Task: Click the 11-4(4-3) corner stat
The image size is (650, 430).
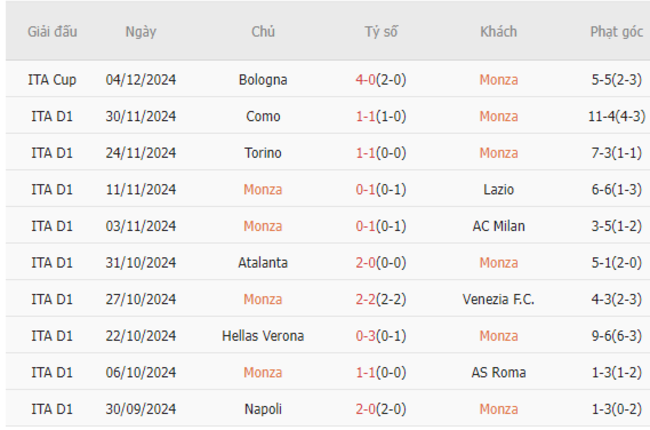Action: pos(616,116)
